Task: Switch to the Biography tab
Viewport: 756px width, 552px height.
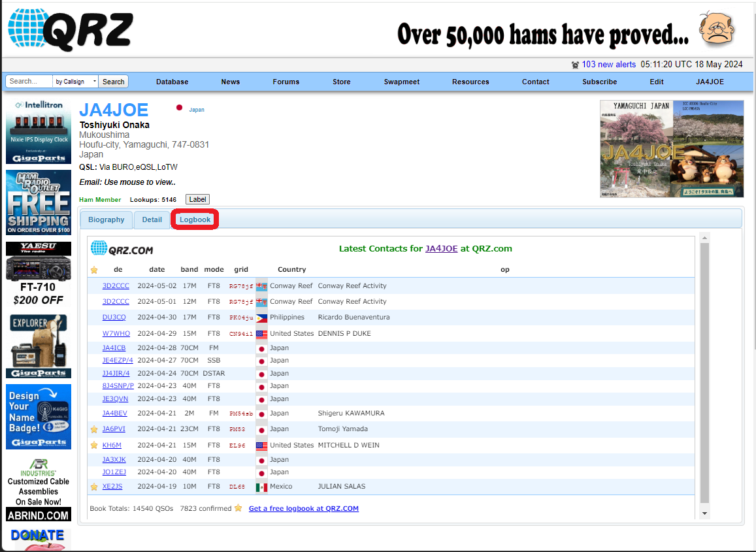Action: click(x=106, y=219)
